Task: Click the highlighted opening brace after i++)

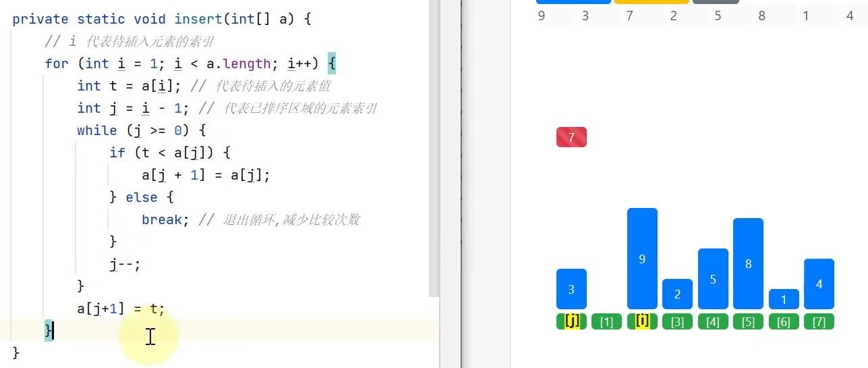Action: pyautogui.click(x=331, y=63)
